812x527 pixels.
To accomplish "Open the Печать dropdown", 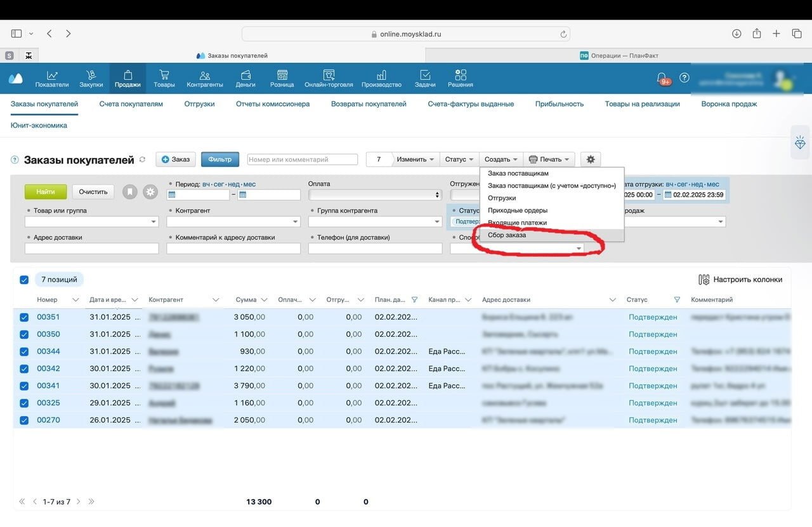I will coord(549,159).
